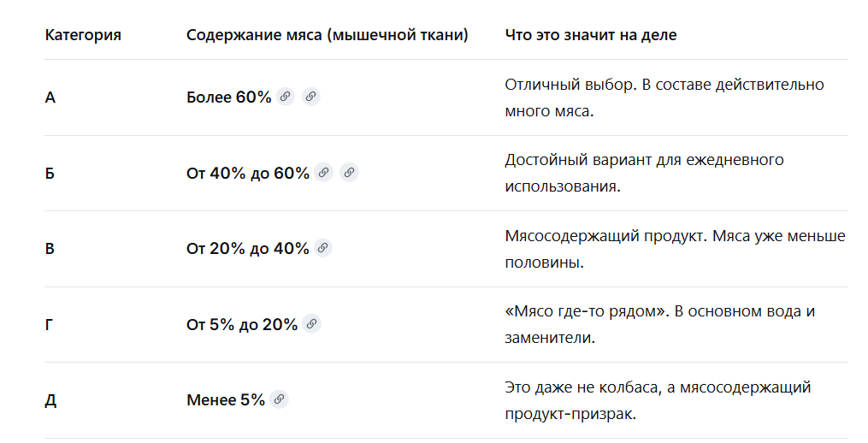Click the Категория column header
Image resolution: width=868 pixels, height=443 pixels.
[x=83, y=35]
